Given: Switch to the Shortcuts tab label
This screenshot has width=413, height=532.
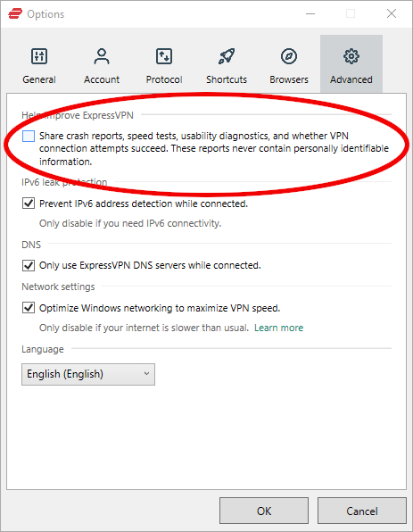Looking at the screenshot, I should [227, 79].
